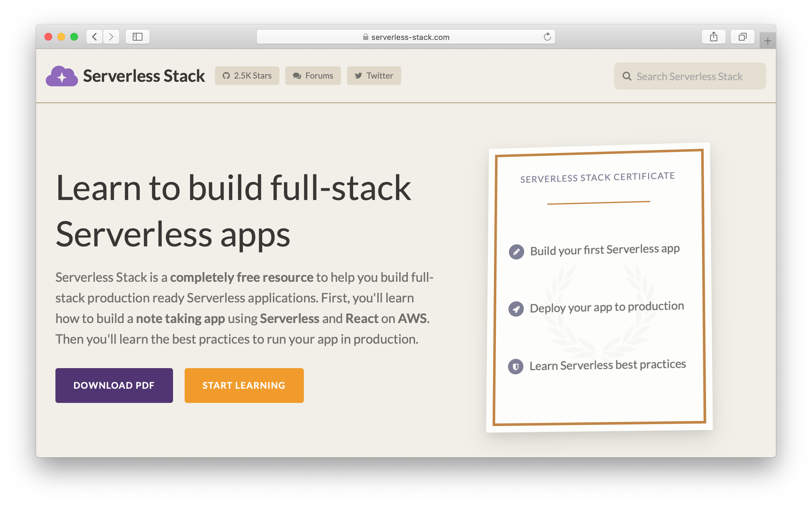This screenshot has height=505, width=812.
Task: Focus the Search Serverless Stack field
Action: [690, 76]
